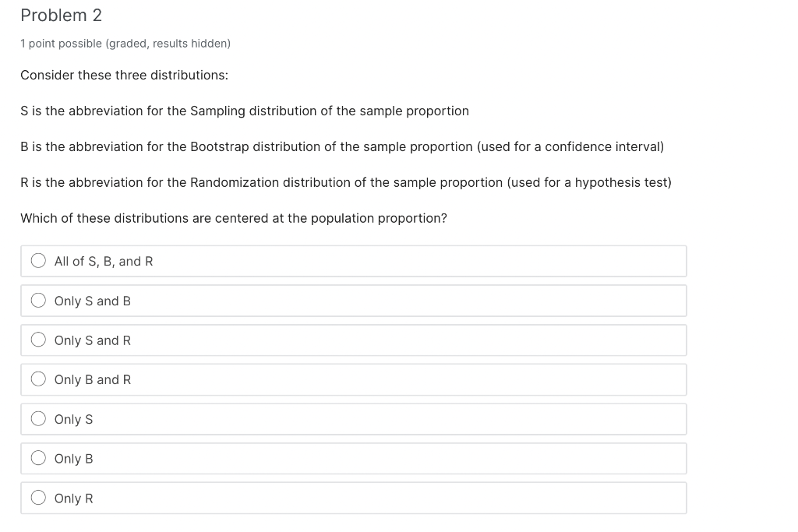The image size is (798, 532).
Task: Click the sentence defining abbreviation R
Action: (x=345, y=182)
